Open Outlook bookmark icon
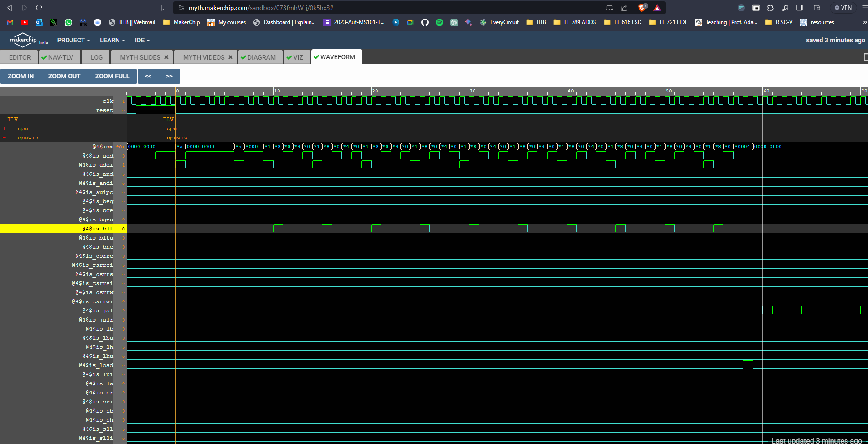The width and height of the screenshot is (868, 444). point(39,22)
